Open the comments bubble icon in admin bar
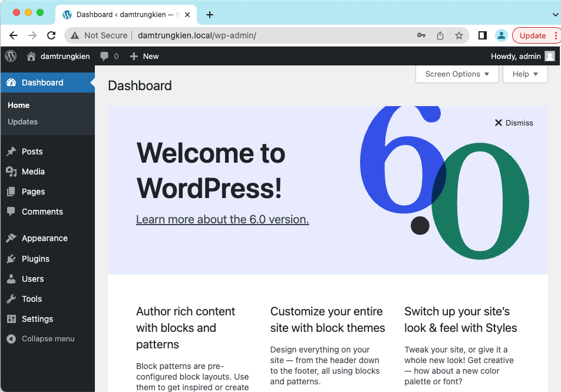 (x=104, y=56)
